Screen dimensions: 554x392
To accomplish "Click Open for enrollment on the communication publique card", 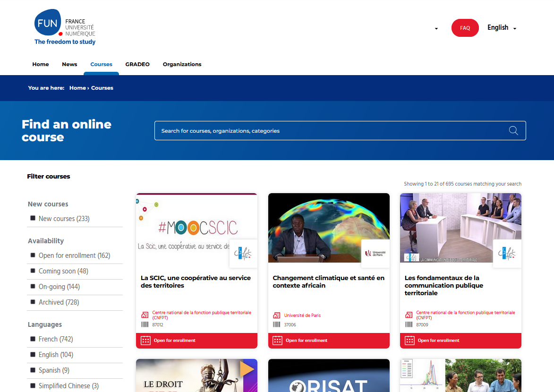I will tap(461, 341).
